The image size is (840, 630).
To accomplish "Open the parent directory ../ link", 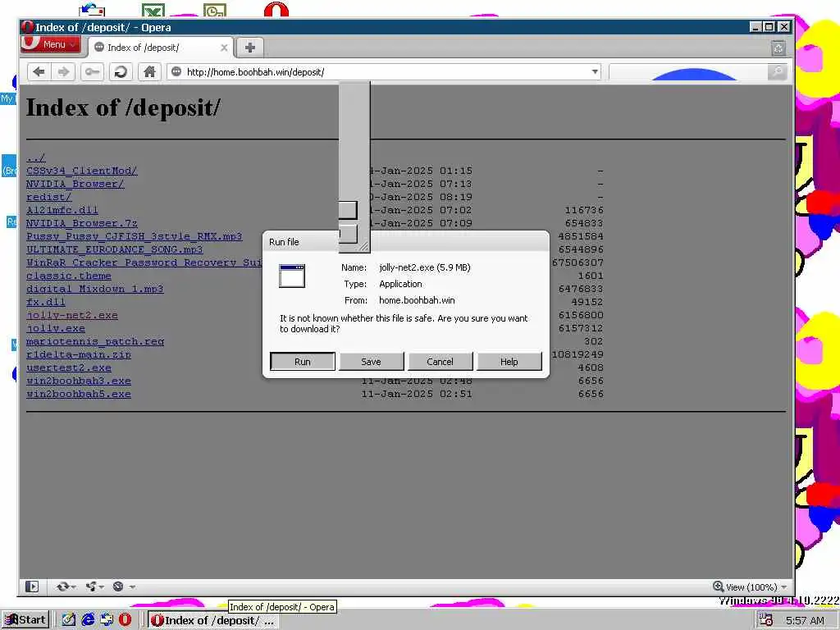I will click(x=36, y=157).
